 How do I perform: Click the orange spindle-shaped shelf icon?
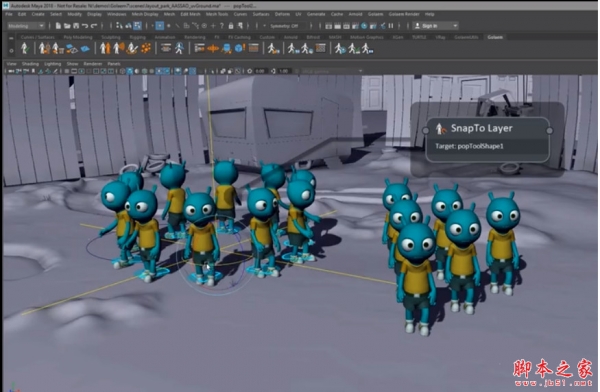tap(213, 49)
